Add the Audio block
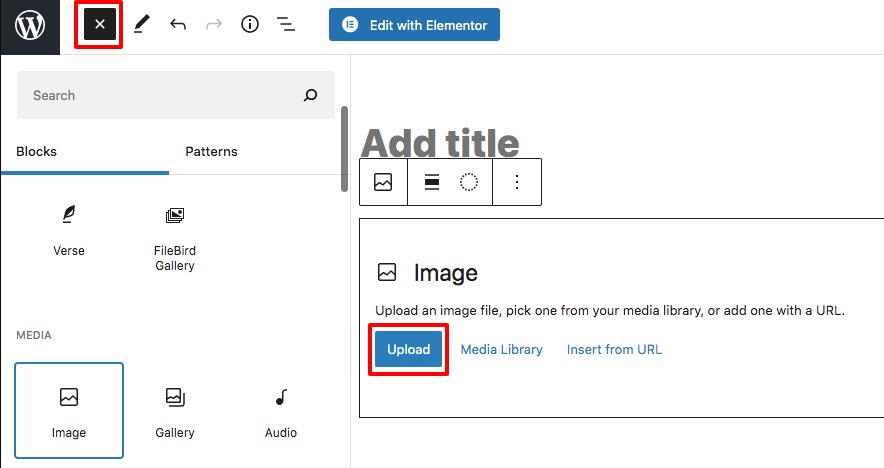Image resolution: width=884 pixels, height=468 pixels. [281, 410]
